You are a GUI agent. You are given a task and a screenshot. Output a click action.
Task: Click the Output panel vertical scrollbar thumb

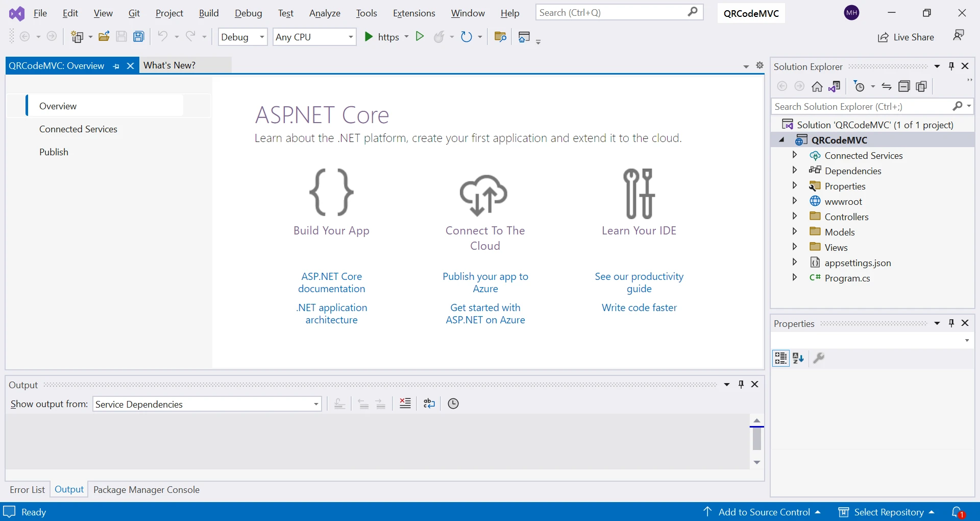(x=757, y=439)
